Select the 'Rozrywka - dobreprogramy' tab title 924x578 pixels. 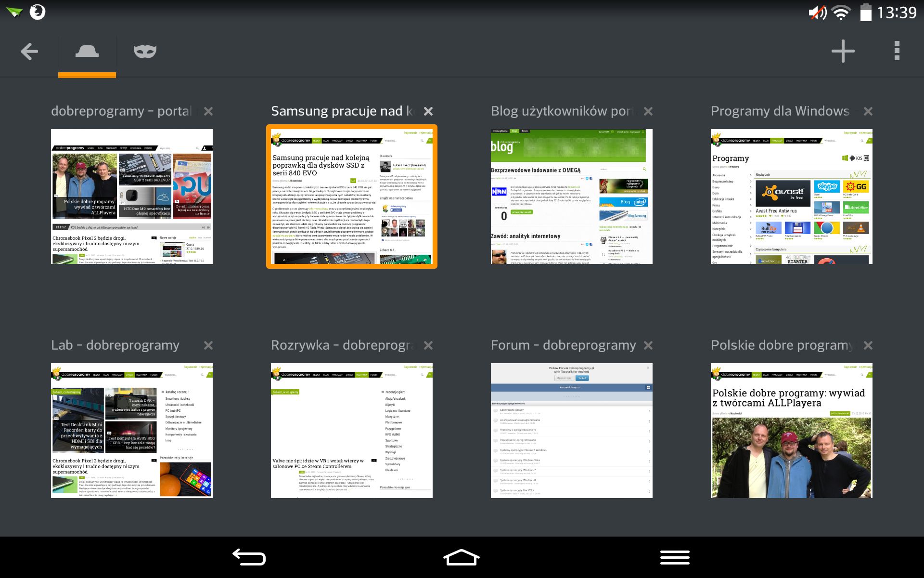pyautogui.click(x=344, y=345)
